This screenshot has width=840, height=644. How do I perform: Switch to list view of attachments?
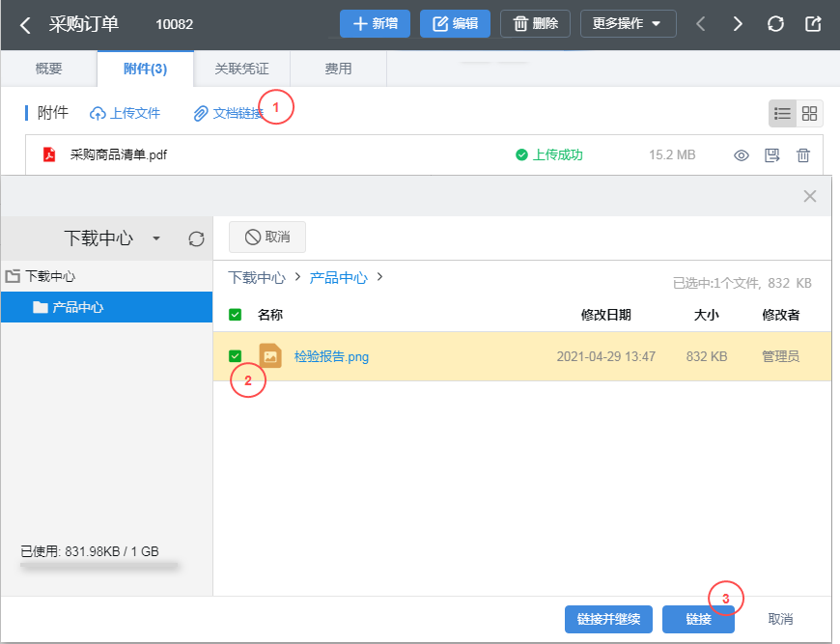point(783,114)
